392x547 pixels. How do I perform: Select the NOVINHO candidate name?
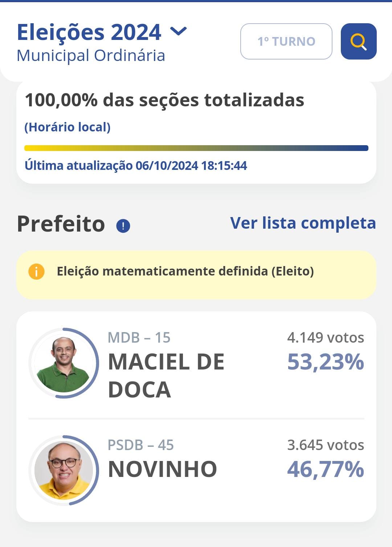(x=163, y=469)
